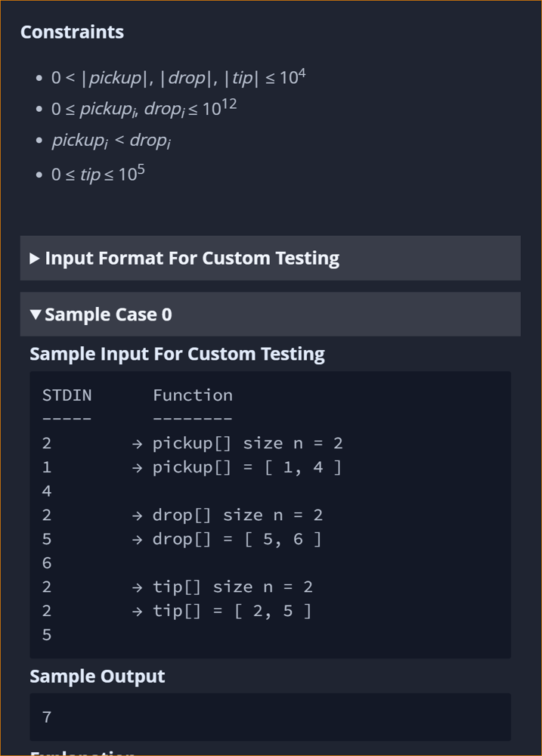Click the Sample Output heading
This screenshot has height=756, width=542.
(x=98, y=676)
